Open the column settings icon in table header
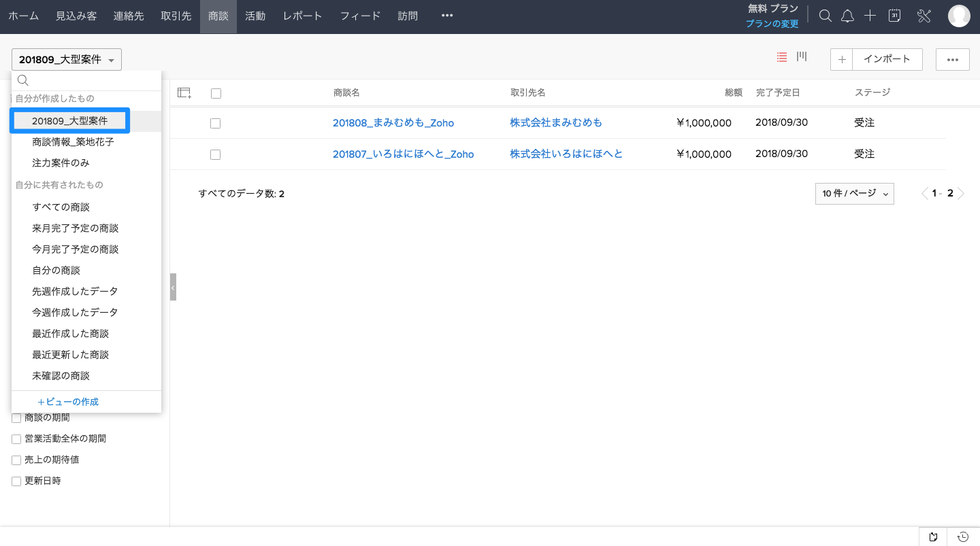Viewport: 980px width, 546px height. tap(184, 93)
